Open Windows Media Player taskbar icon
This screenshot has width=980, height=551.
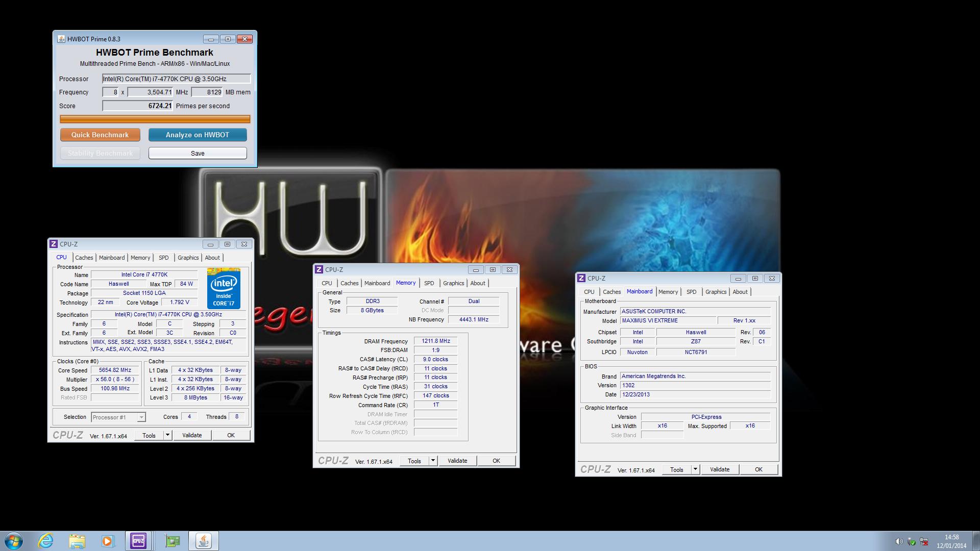point(107,541)
